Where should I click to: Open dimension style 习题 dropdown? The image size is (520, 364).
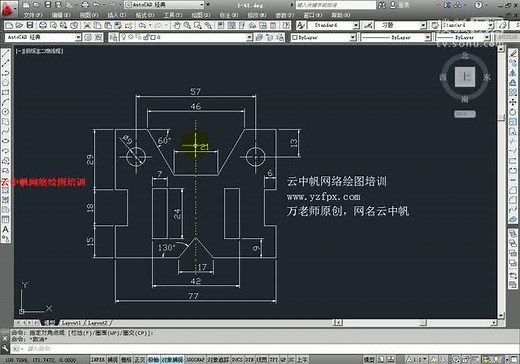423,25
